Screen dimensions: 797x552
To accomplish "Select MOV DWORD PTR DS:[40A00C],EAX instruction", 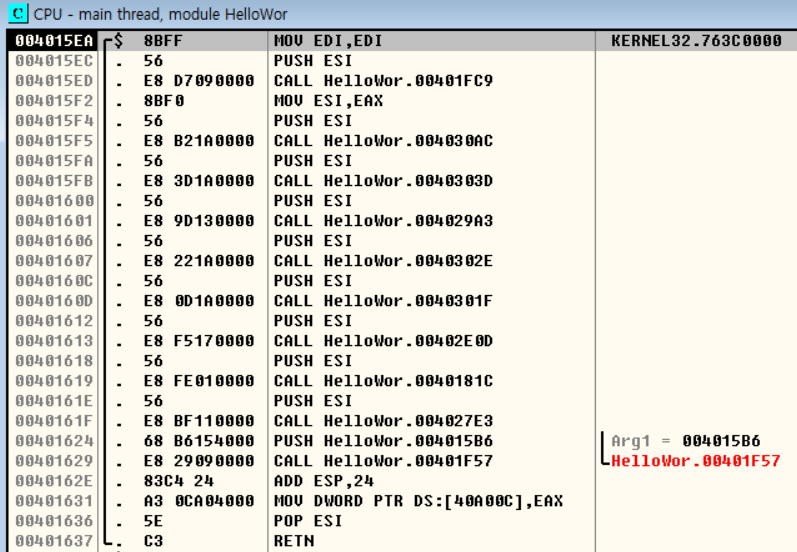I will [418, 501].
